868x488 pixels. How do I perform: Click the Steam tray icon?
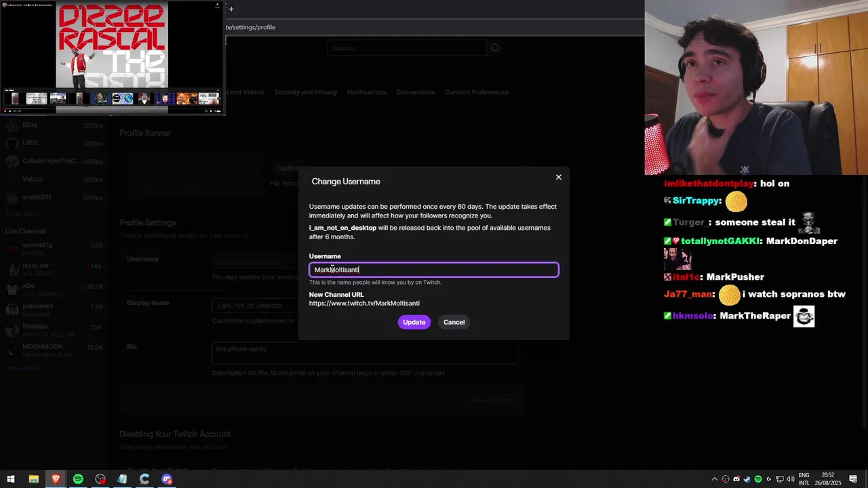[x=747, y=479]
